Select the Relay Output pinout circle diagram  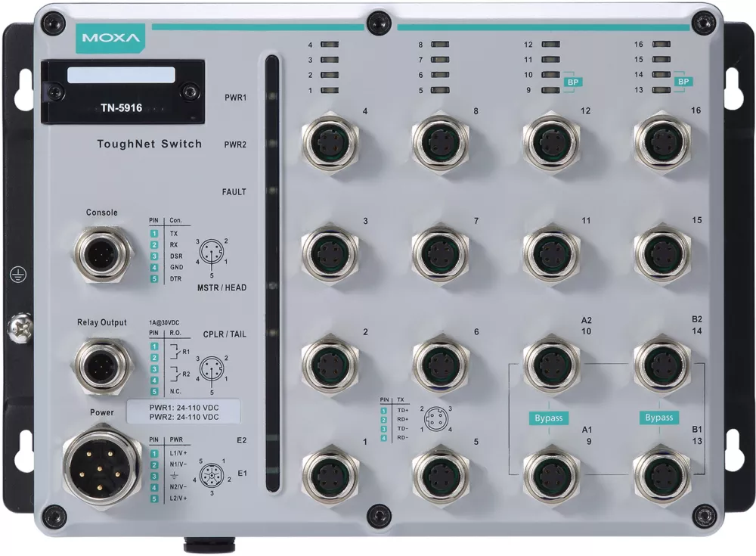coord(212,370)
